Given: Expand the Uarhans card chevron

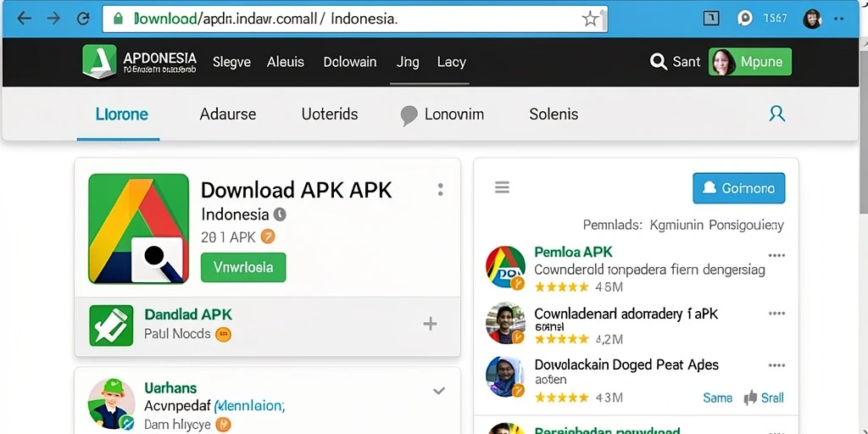Looking at the screenshot, I should tap(439, 392).
